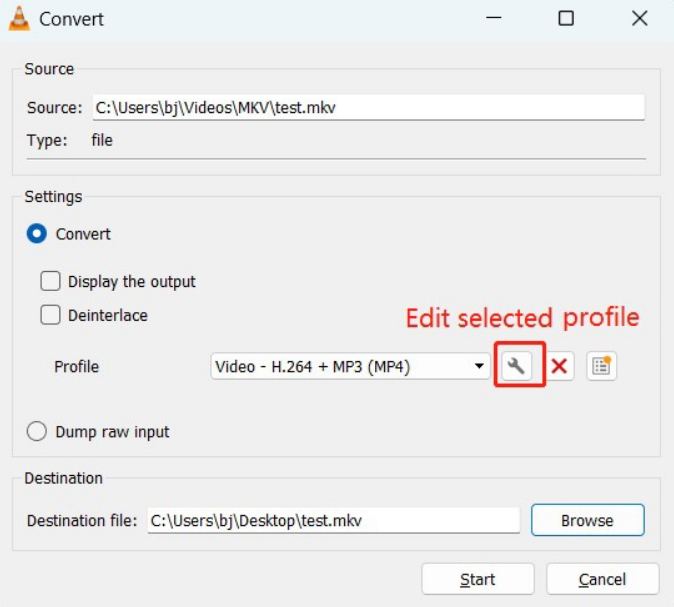Image resolution: width=674 pixels, height=607 pixels.
Task: Click the Destination file input field
Action: click(334, 521)
